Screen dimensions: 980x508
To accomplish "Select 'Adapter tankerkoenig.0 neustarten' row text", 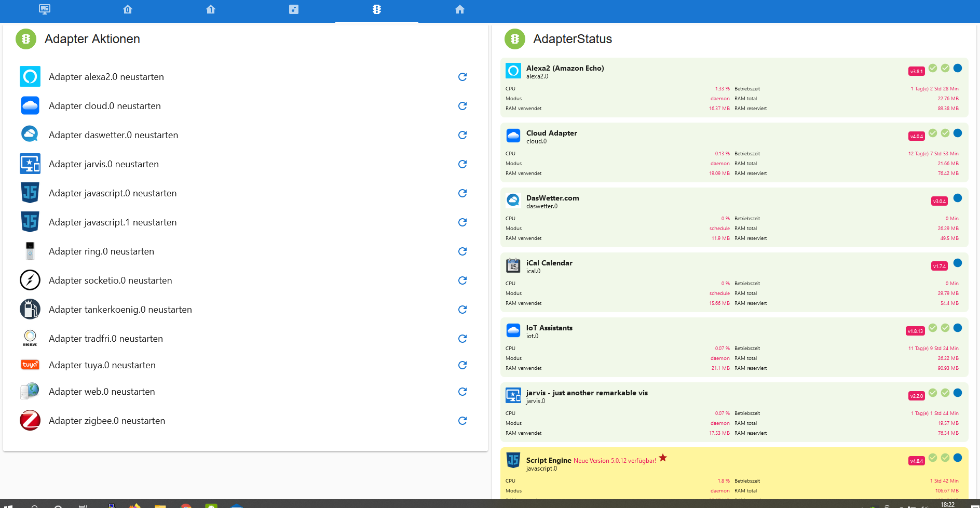I will (x=120, y=310).
